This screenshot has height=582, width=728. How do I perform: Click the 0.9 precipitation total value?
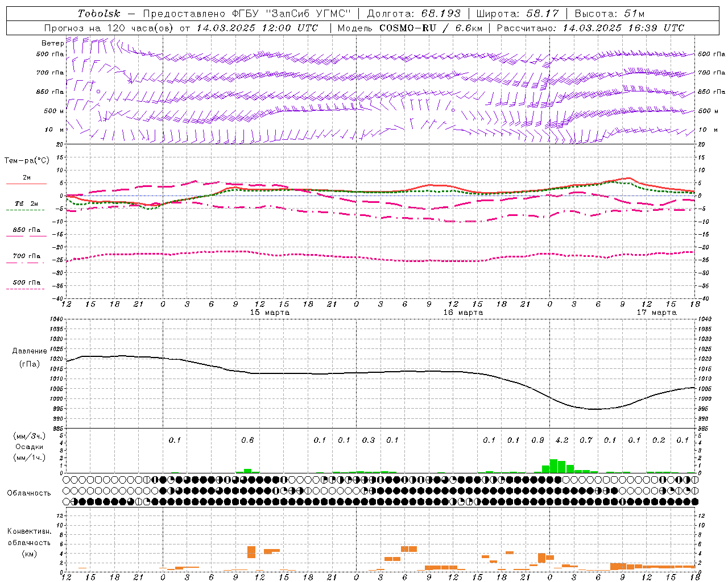(x=537, y=440)
